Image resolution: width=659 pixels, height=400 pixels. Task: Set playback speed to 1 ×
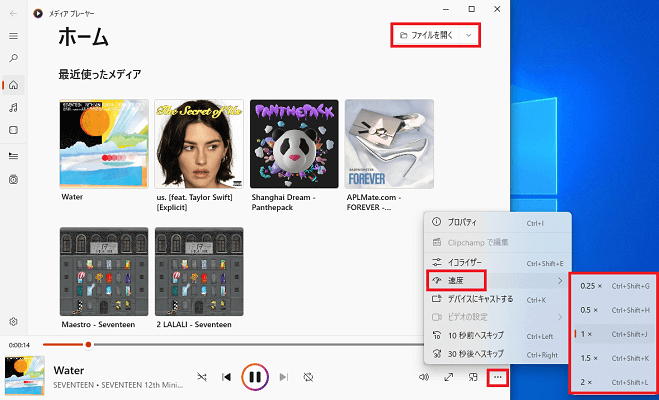614,334
